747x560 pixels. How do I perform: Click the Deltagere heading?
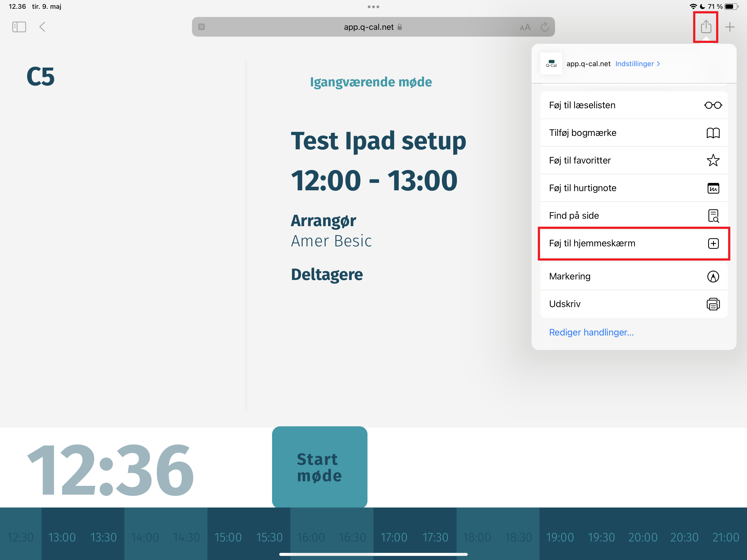click(x=327, y=274)
